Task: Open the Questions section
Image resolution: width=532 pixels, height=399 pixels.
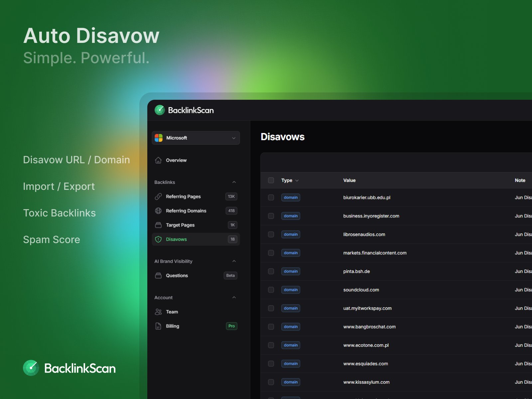Action: 196,276
